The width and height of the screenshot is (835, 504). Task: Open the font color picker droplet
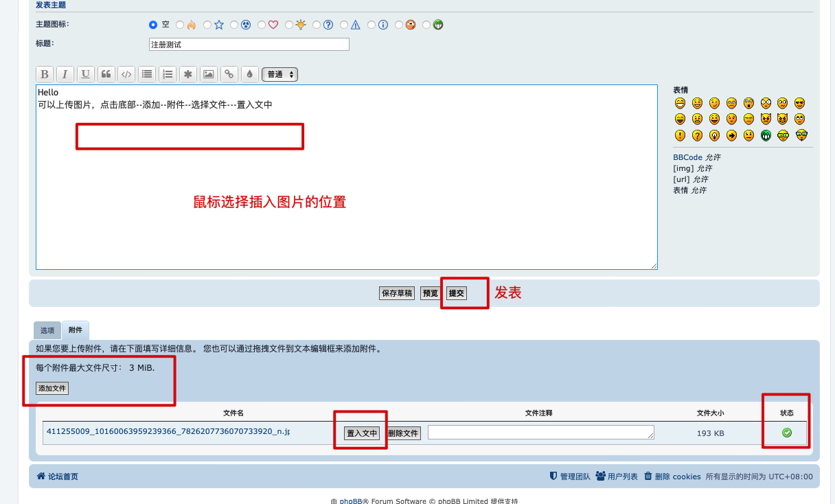pyautogui.click(x=249, y=74)
